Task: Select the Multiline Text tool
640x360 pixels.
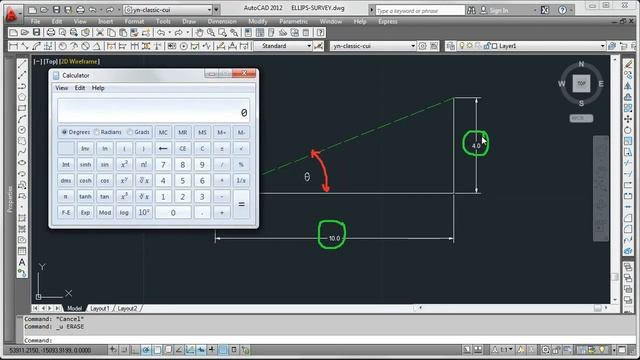Action: click(x=22, y=262)
